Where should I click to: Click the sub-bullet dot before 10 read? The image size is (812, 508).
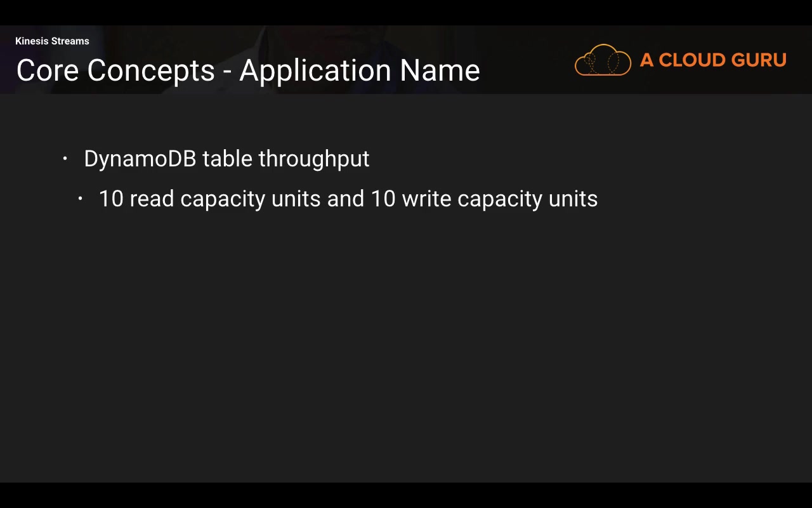point(80,199)
